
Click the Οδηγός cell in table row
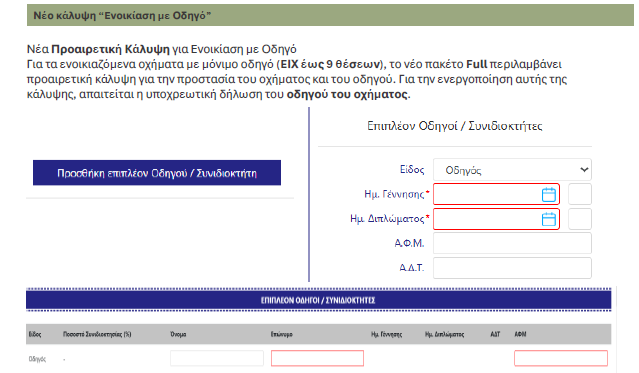[37, 359]
